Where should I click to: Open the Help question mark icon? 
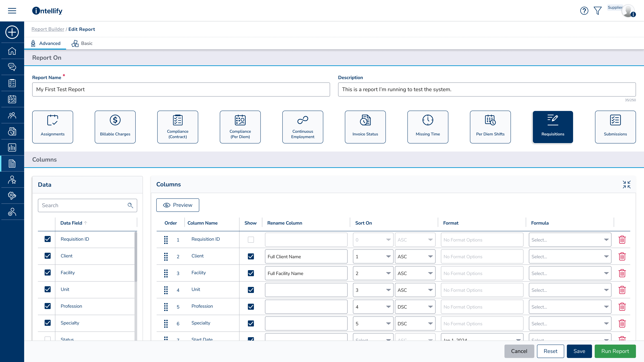click(x=584, y=11)
